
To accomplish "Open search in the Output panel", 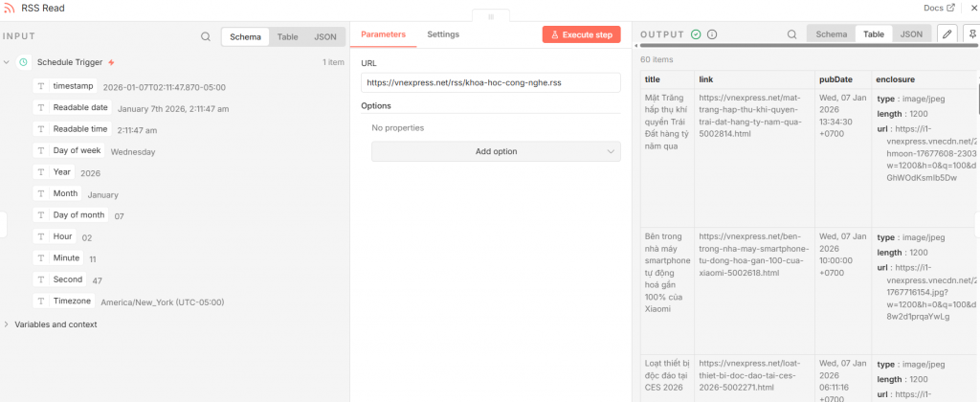I will [791, 34].
